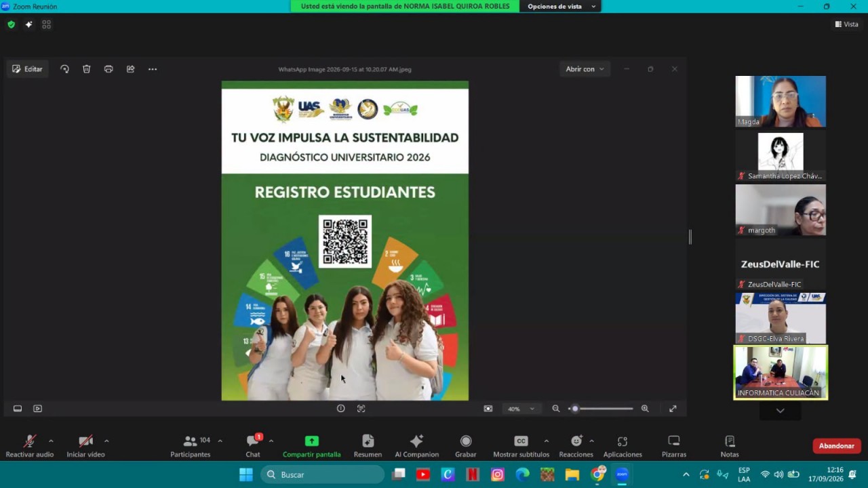The width and height of the screenshot is (868, 488).
Task: Open File Explorer from the taskbar
Action: (572, 474)
